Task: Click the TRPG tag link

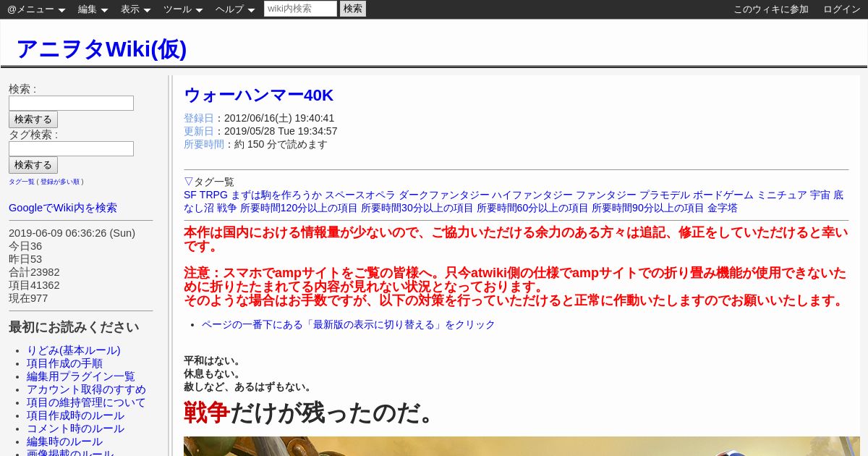Action: coord(213,195)
